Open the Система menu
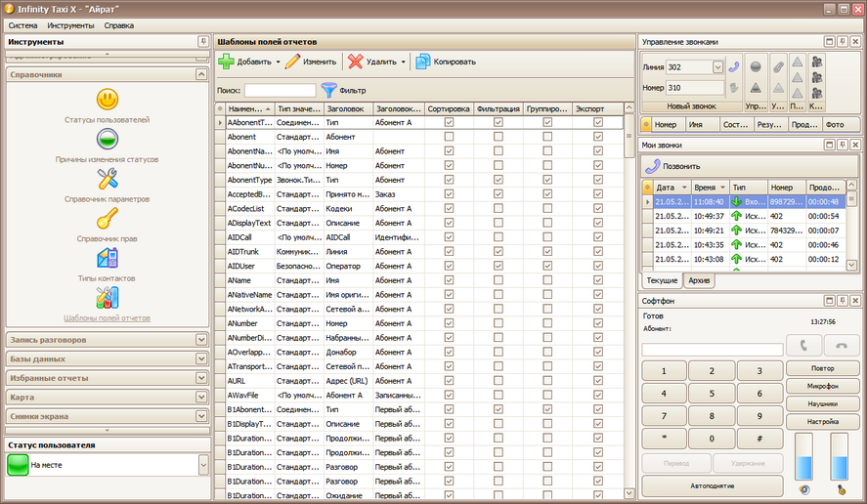 (x=22, y=25)
